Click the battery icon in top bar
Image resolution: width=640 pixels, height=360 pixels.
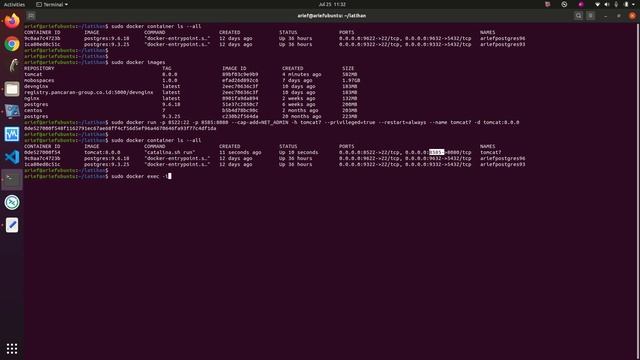point(626,4)
